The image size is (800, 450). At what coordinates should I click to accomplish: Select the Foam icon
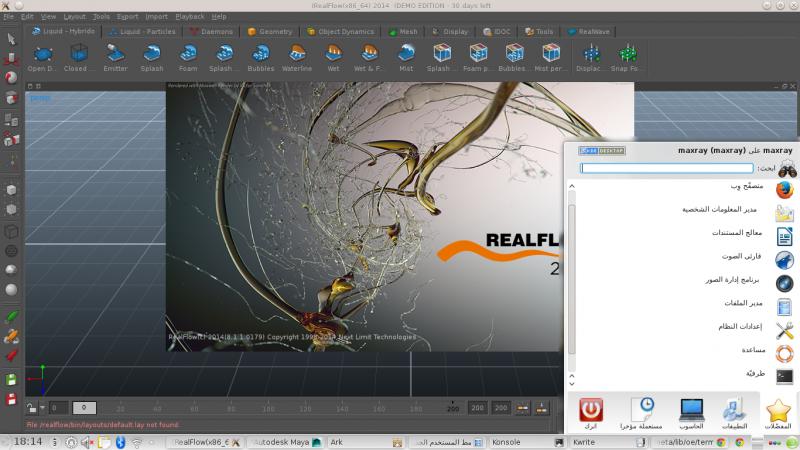tap(188, 53)
